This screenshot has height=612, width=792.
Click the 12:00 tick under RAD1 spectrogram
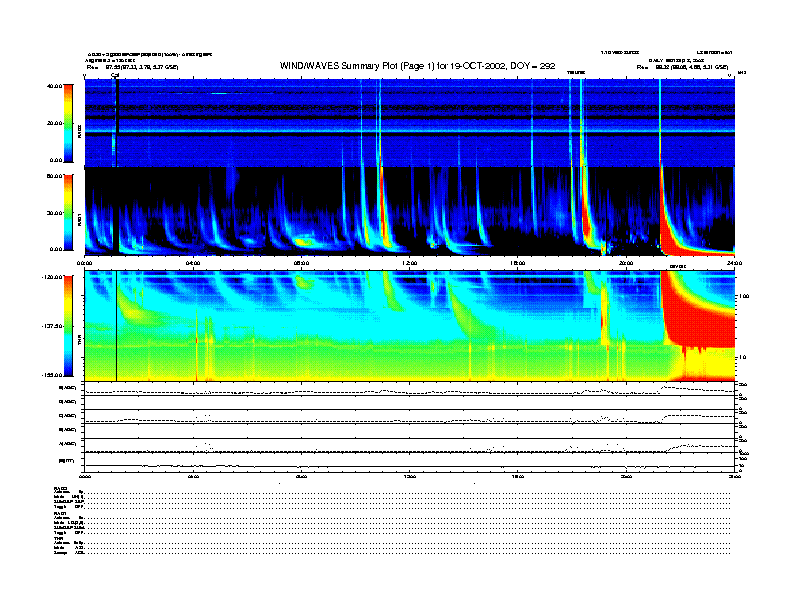(x=410, y=263)
